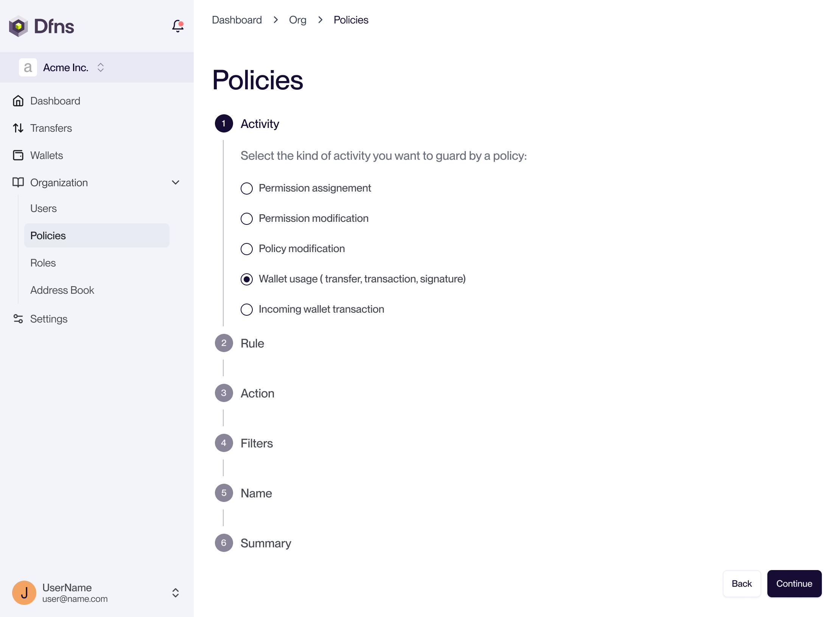Click the Org breadcrumb link
840x617 pixels.
(x=297, y=20)
